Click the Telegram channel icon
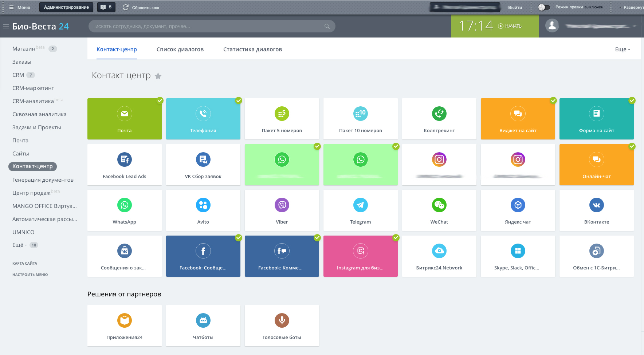This screenshot has width=644, height=355. pos(360,205)
